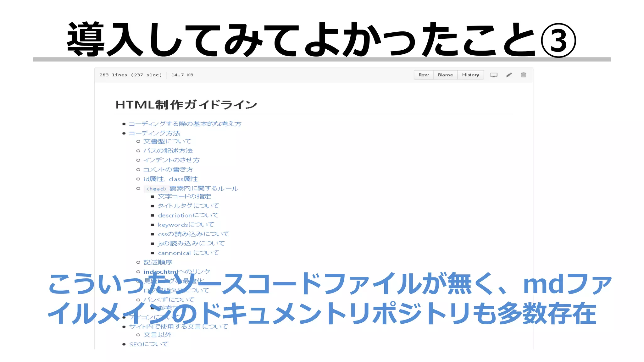This screenshot has width=644, height=362.
Task: Jump to cssの読み込みについて link
Action: coord(193,234)
